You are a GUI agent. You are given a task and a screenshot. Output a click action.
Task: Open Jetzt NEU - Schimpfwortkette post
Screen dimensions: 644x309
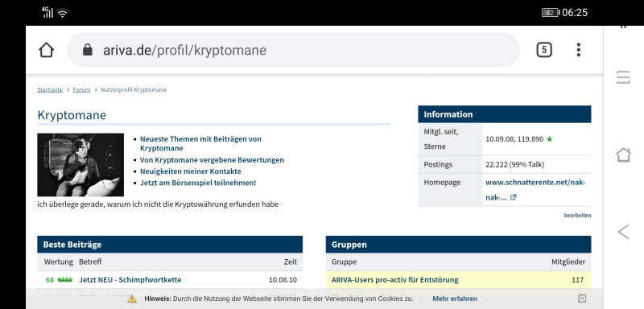(x=130, y=280)
